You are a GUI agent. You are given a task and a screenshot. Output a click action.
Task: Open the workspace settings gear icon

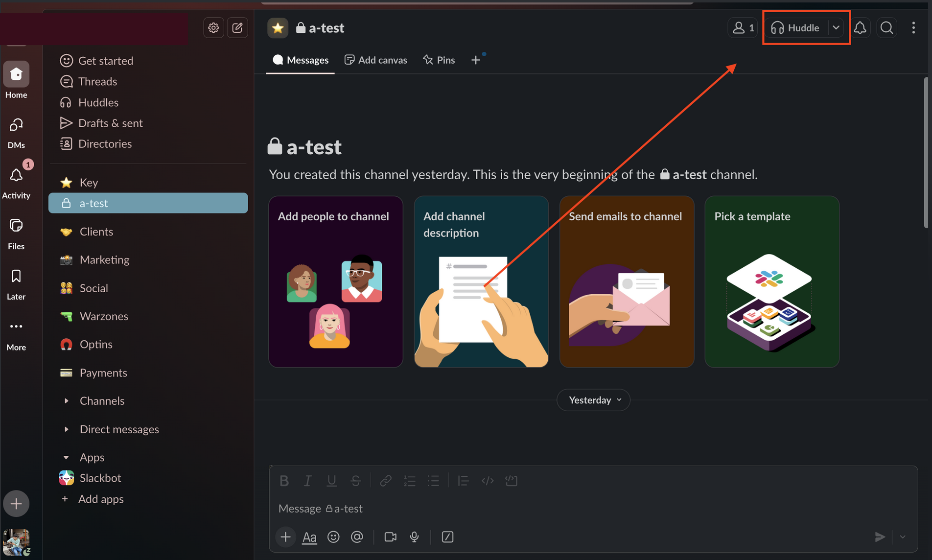coord(213,28)
